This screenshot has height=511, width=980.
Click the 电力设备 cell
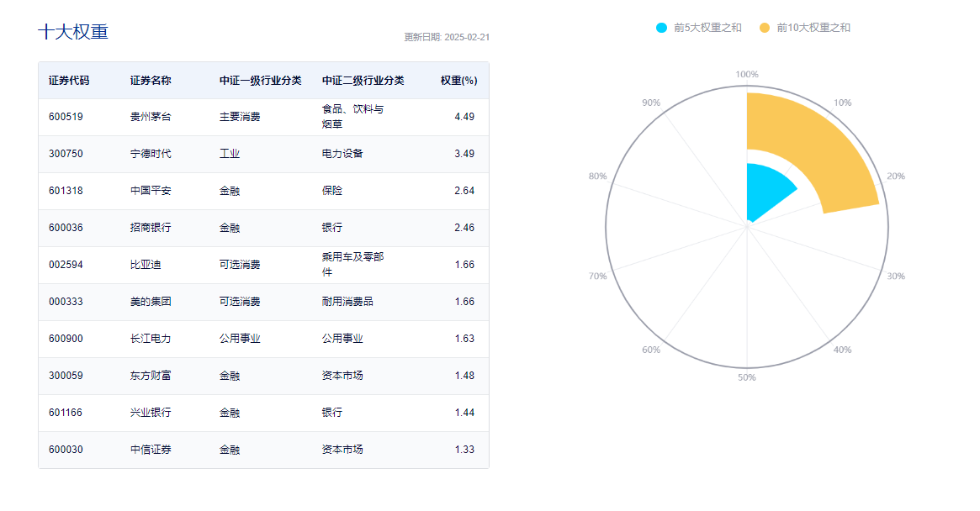[342, 154]
